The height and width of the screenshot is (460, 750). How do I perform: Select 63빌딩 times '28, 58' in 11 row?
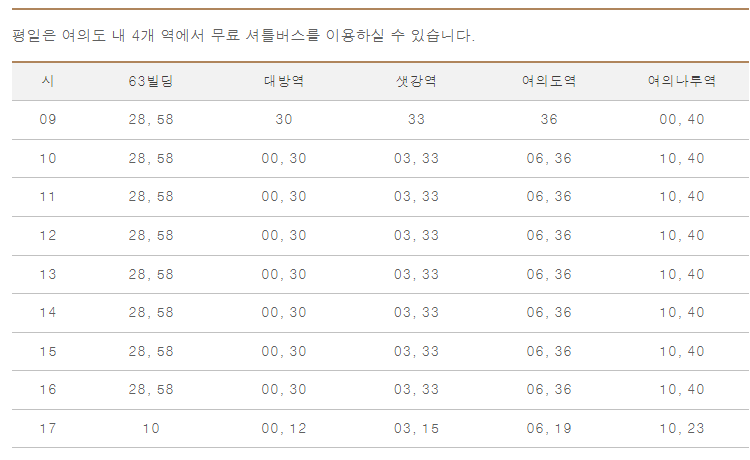tap(151, 197)
